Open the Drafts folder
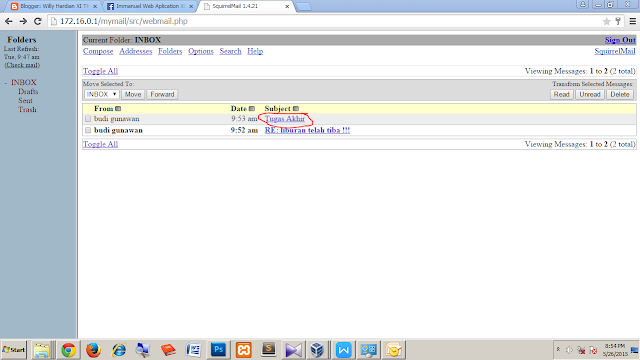Image resolution: width=640 pixels, height=360 pixels. (28, 91)
